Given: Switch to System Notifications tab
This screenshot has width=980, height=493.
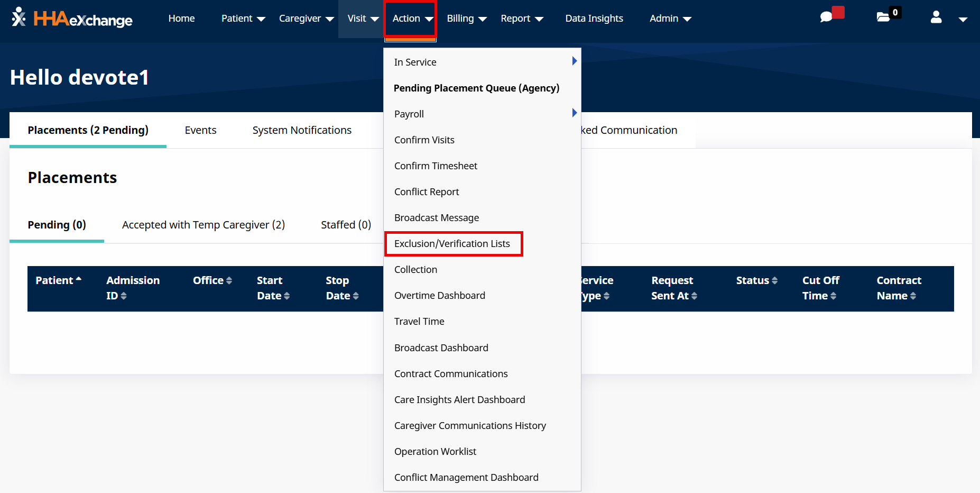Looking at the screenshot, I should [302, 130].
